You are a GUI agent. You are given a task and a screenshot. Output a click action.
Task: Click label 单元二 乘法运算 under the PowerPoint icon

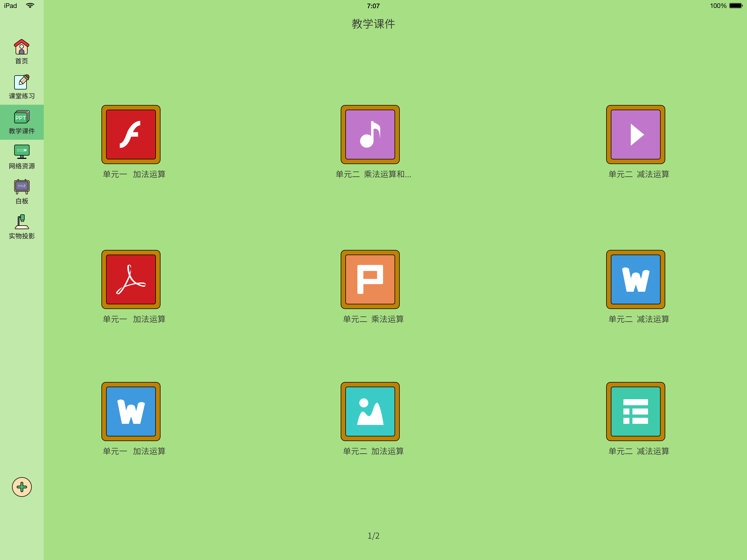(373, 319)
